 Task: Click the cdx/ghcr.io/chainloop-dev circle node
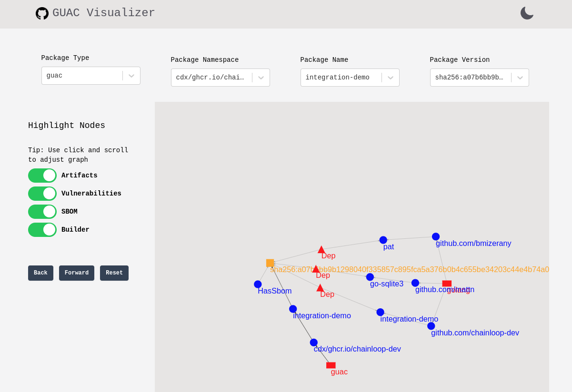pos(313,343)
